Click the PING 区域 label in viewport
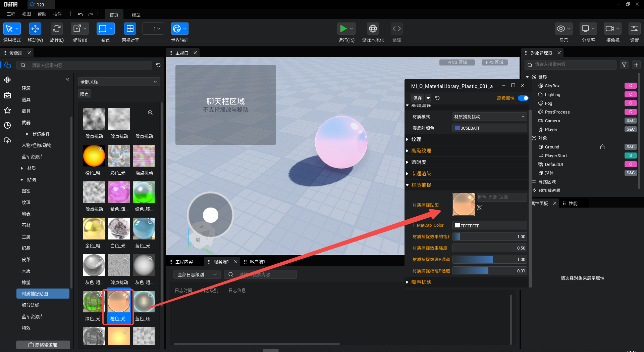The height and width of the screenshot is (352, 644). pyautogui.click(x=457, y=62)
